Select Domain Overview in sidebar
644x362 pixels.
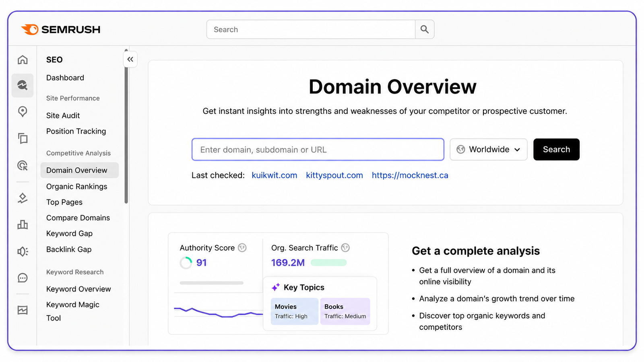79,170
